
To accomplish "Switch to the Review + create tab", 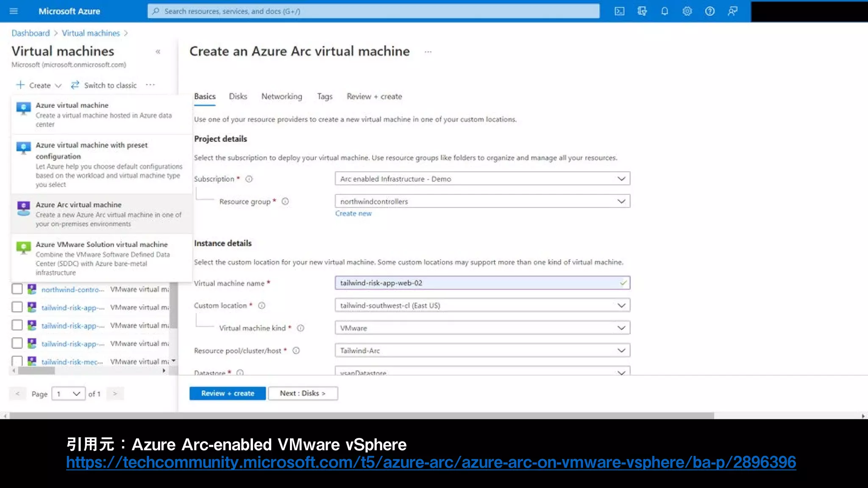I will tap(374, 97).
